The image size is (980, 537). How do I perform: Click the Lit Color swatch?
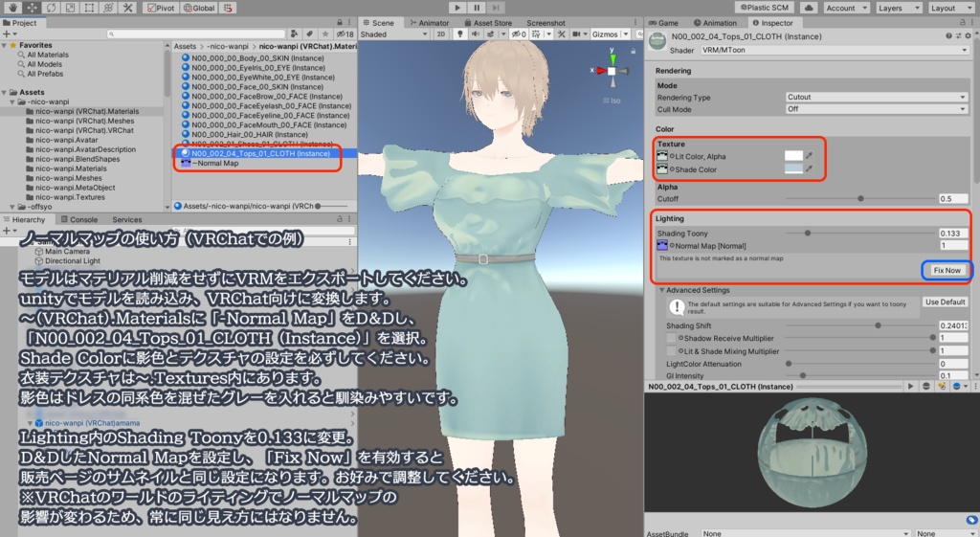click(x=793, y=156)
